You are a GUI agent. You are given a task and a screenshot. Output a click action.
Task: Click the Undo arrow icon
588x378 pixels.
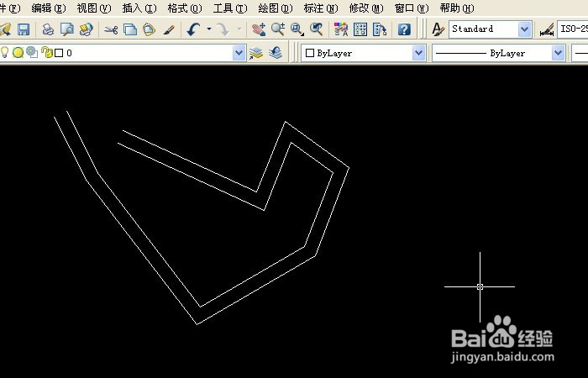coord(193,29)
